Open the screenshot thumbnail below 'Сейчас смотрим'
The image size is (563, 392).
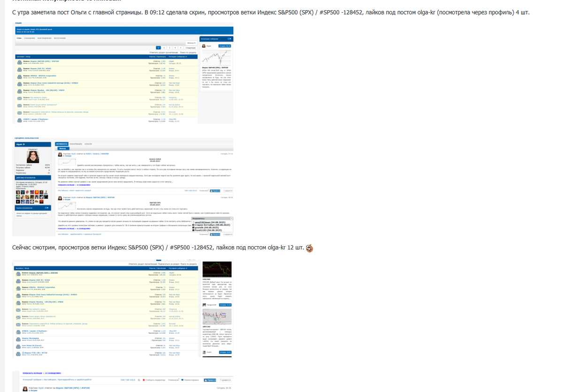(123, 309)
